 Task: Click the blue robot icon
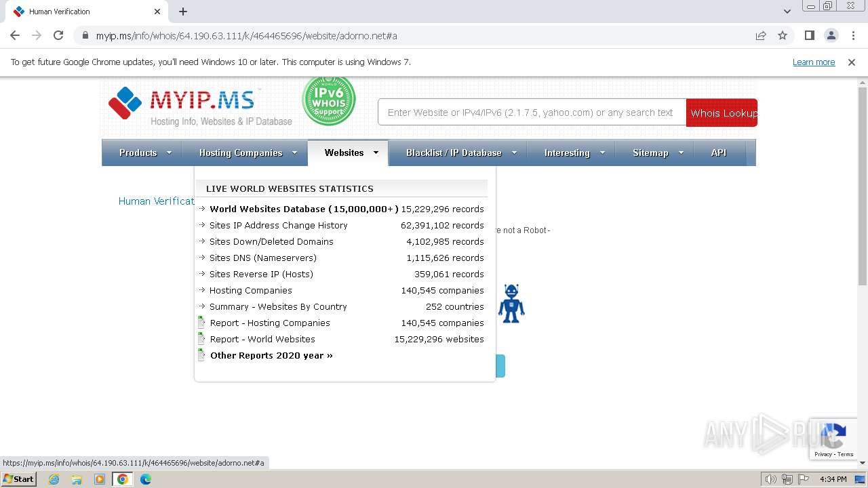(511, 304)
